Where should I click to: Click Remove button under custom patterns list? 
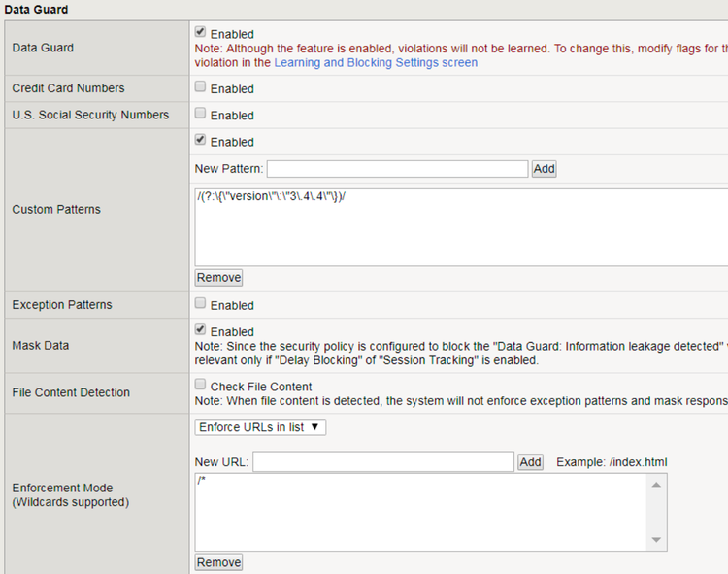point(218,278)
